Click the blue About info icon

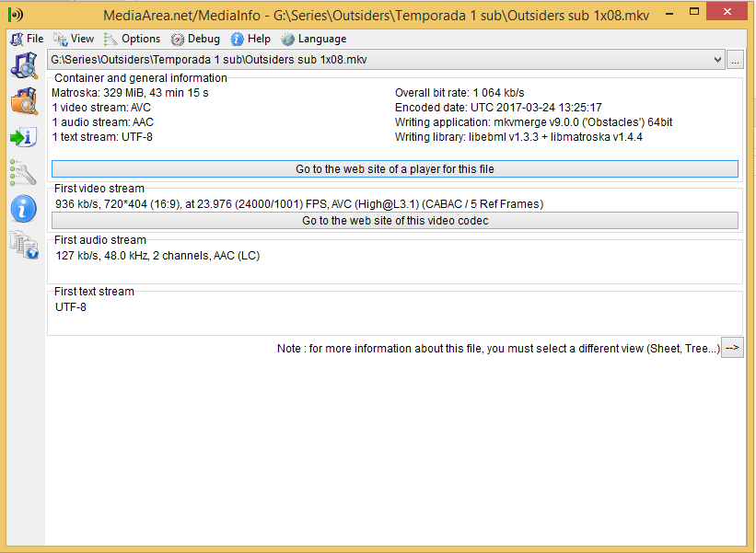(23, 209)
